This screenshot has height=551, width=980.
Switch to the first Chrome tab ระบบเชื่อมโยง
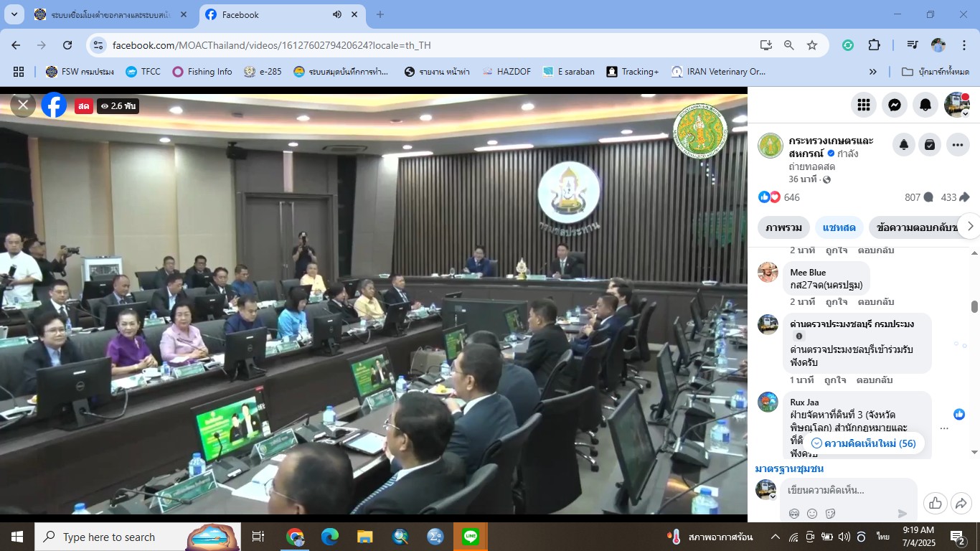coord(112,14)
